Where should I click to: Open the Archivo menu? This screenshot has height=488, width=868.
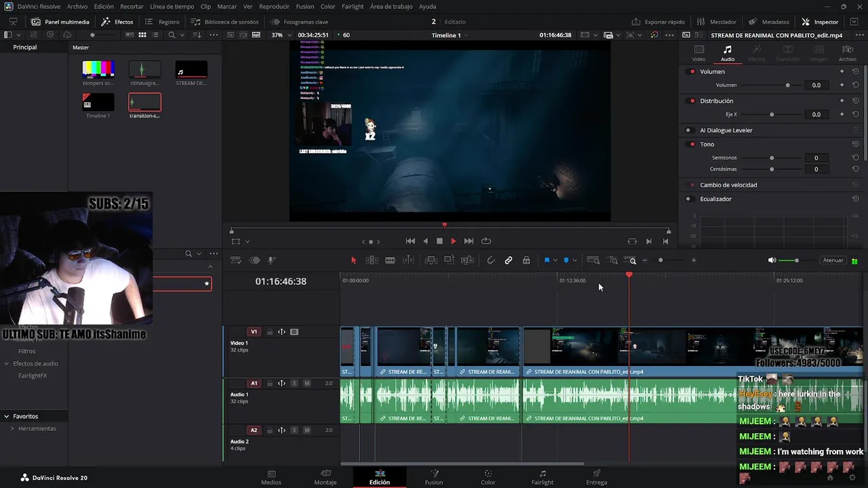point(77,6)
